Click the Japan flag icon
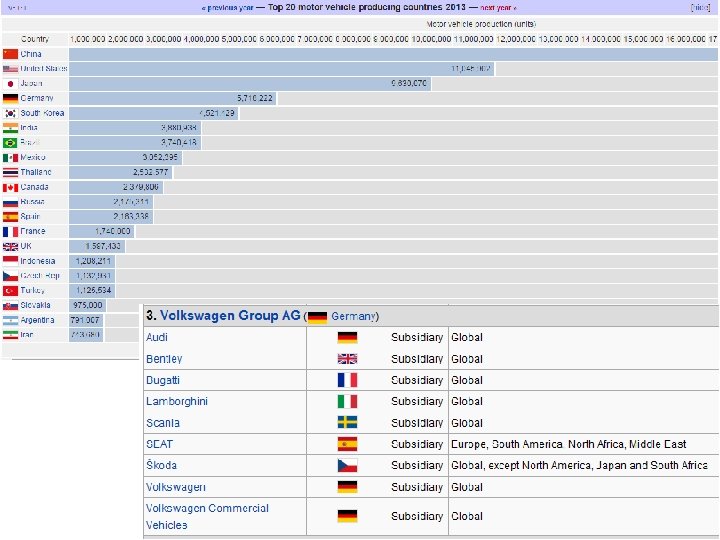The width and height of the screenshot is (720, 540). tap(10, 84)
